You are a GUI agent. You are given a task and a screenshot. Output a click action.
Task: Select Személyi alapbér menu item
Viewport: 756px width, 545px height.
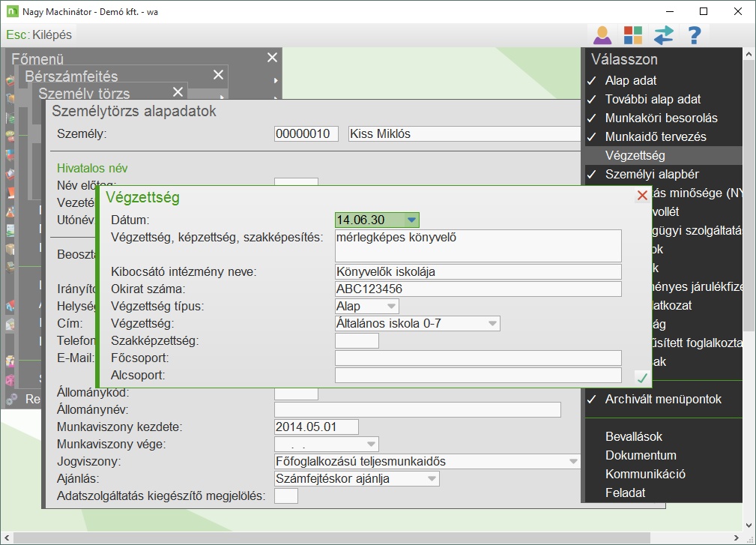tap(652, 175)
